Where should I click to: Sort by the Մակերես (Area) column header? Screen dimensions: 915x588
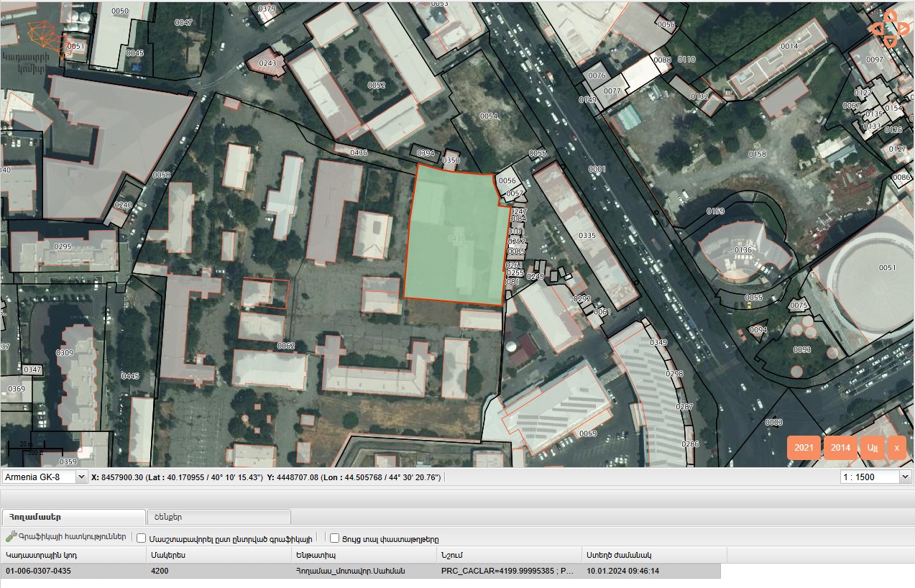click(219, 555)
